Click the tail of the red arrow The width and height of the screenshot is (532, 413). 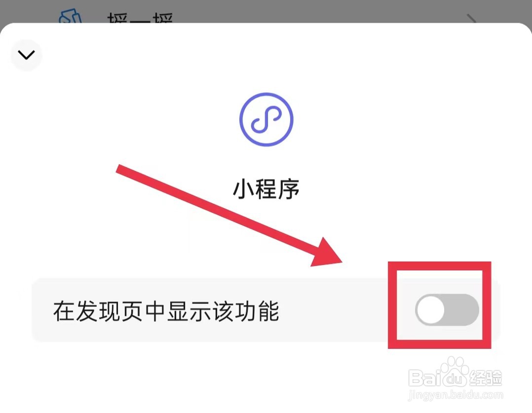119,169
